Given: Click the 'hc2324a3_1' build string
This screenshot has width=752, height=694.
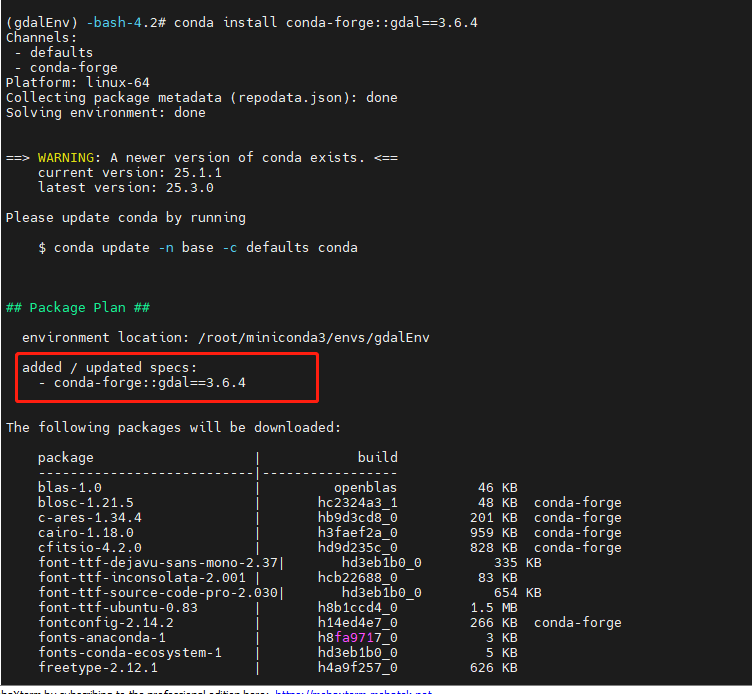Looking at the screenshot, I should click(x=357, y=503).
